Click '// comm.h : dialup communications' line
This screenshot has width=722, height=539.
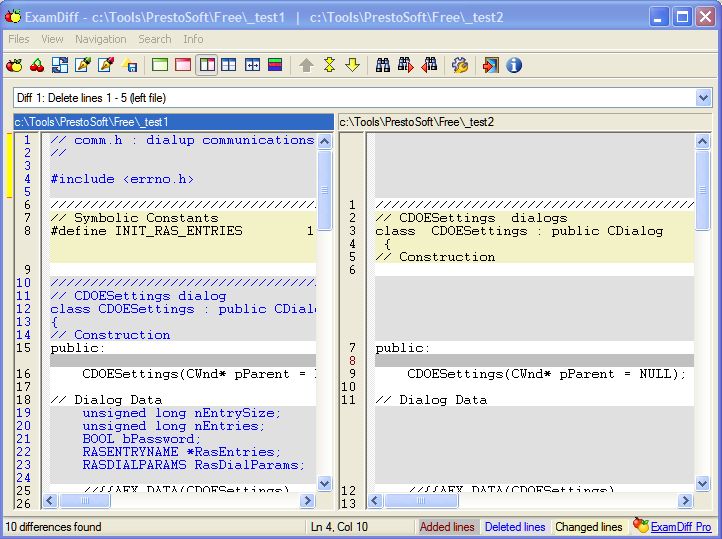(x=182, y=140)
